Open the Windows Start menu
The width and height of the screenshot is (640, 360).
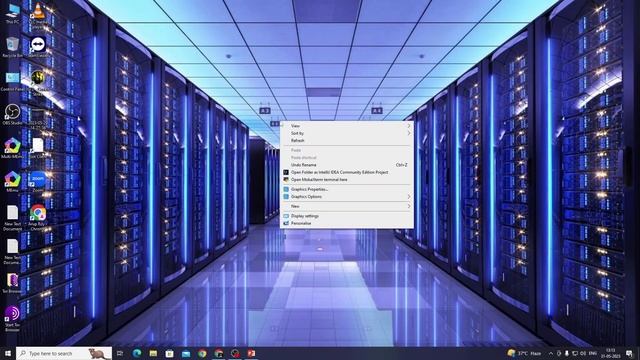click(8, 353)
